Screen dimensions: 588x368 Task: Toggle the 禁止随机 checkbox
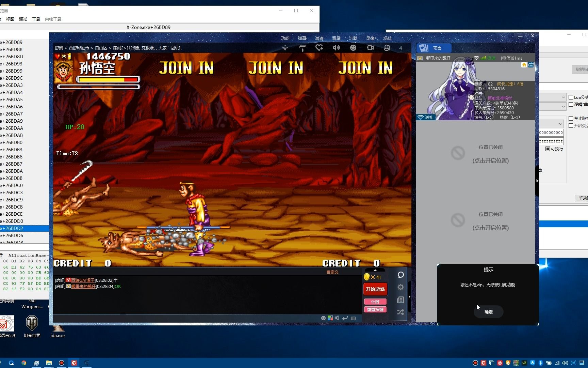click(571, 118)
